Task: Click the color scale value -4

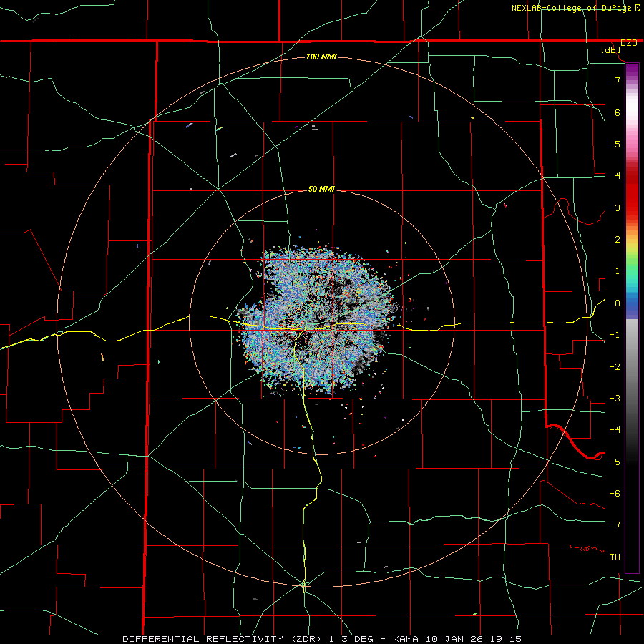Action: (x=615, y=429)
